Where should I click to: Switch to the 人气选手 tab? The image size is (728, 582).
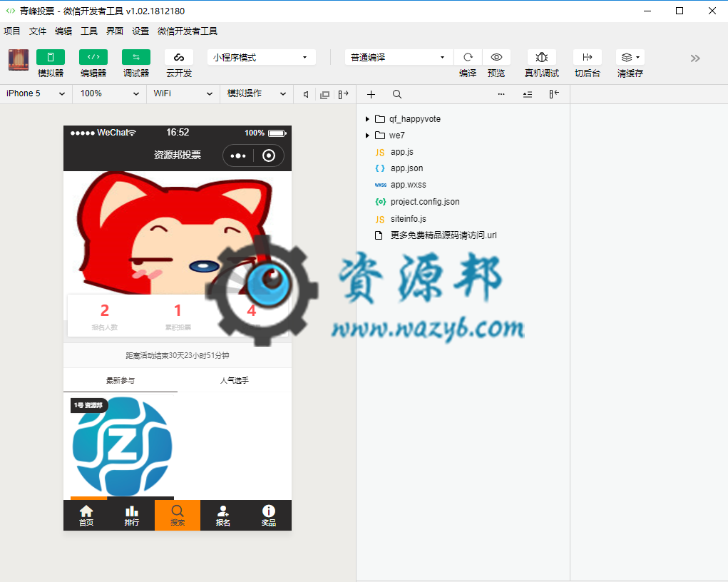[x=235, y=380]
